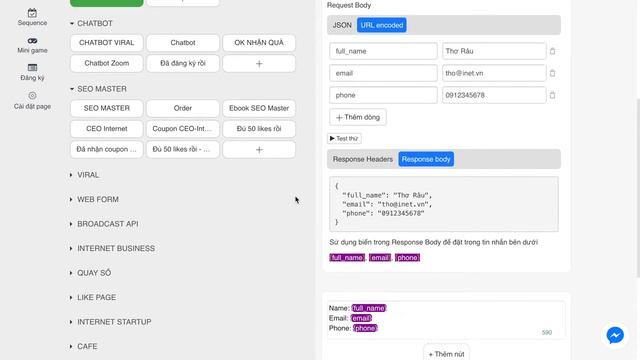The width and height of the screenshot is (640, 360).
Task: Add a new block in SEO MASTER group
Action: (259, 150)
